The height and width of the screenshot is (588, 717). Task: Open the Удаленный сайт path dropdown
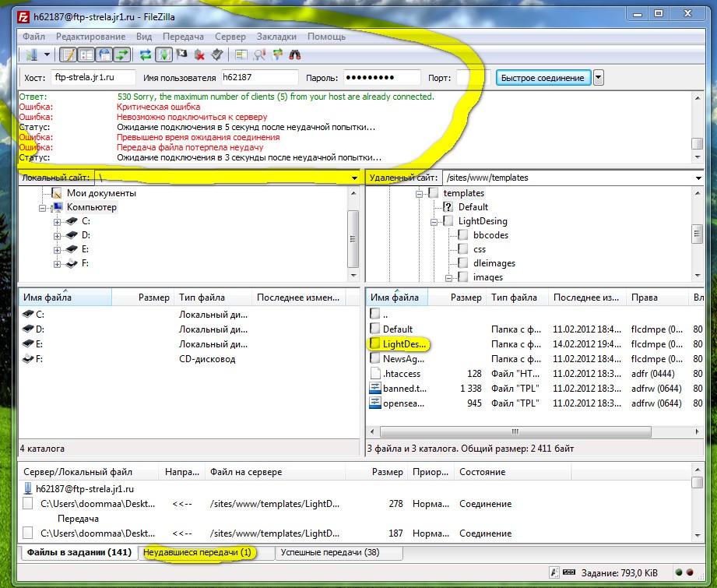698,178
